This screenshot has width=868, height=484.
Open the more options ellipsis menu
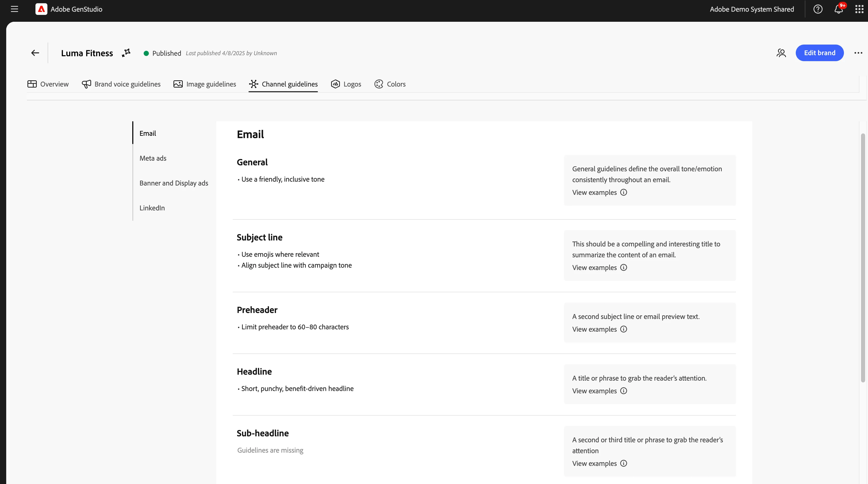pos(858,53)
